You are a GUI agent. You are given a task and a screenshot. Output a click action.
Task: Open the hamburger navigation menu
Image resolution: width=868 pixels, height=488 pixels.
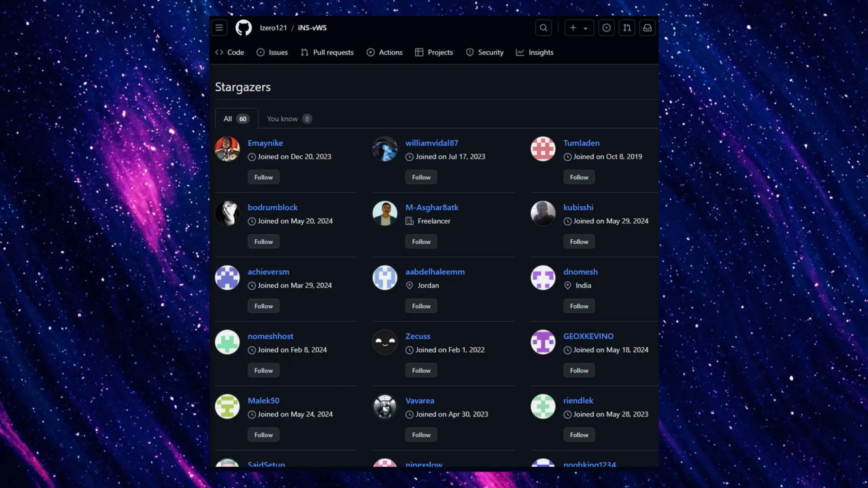click(219, 28)
